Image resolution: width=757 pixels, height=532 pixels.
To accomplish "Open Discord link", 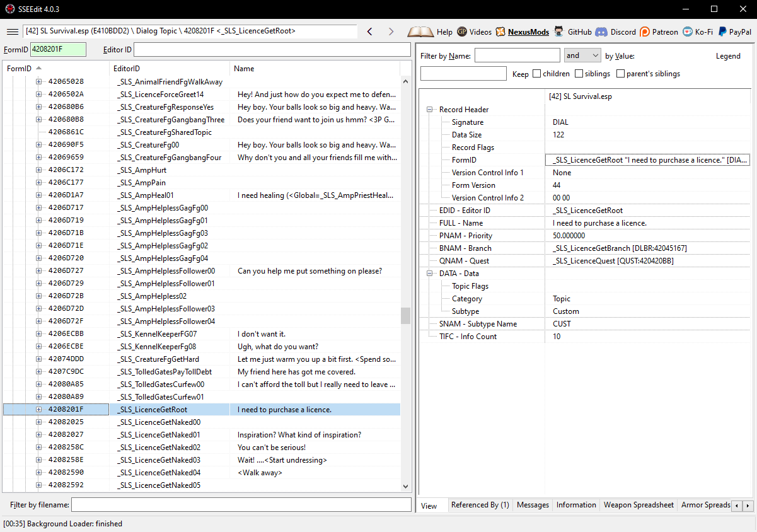I will [616, 32].
